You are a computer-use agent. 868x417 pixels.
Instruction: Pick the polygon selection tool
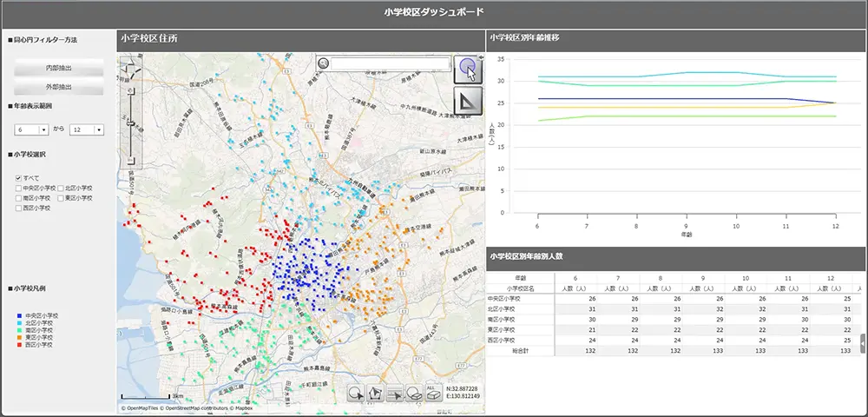[x=376, y=394]
